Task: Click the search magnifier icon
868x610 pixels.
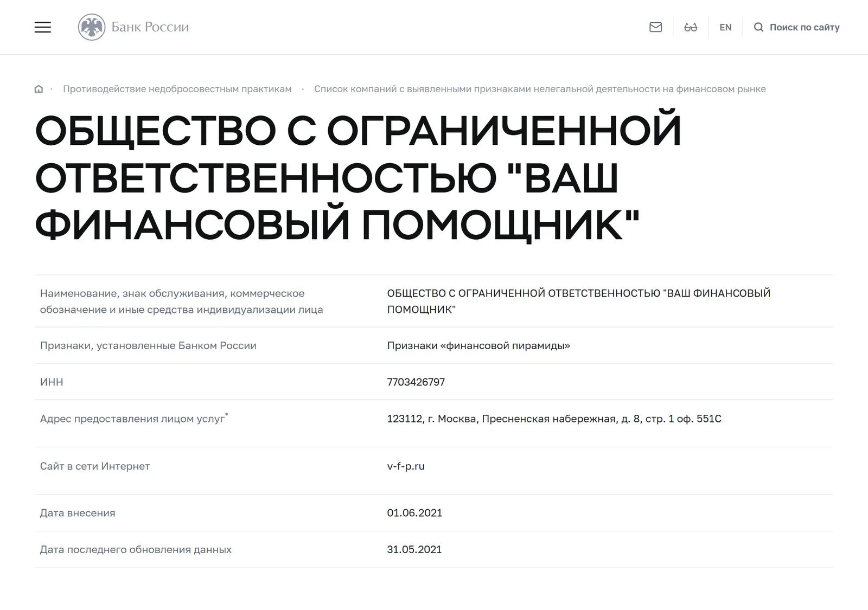Action: [x=758, y=27]
